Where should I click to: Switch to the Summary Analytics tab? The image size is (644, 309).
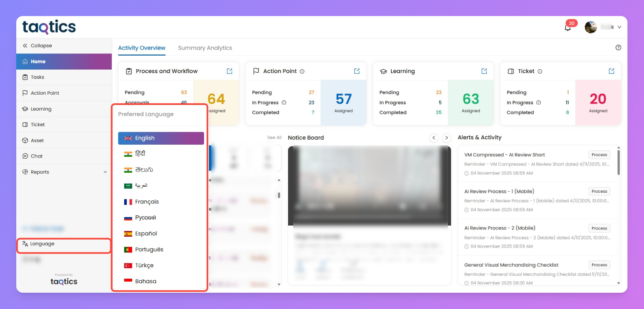[x=205, y=48]
